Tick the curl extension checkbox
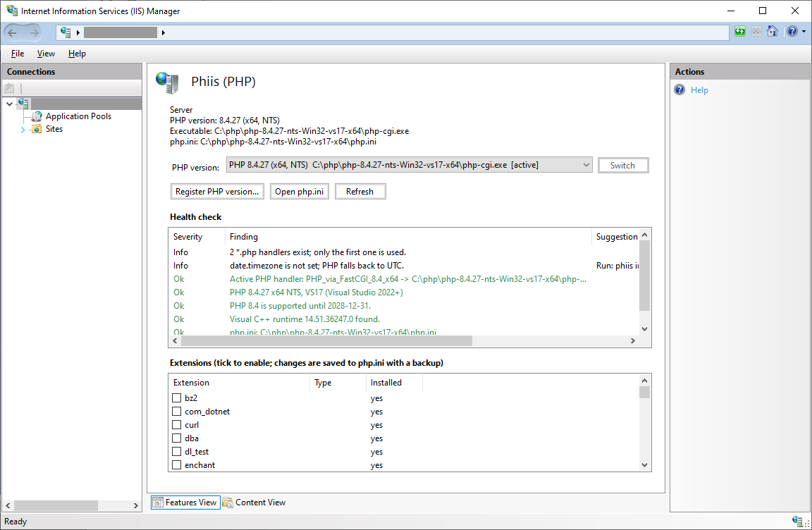 (177, 425)
